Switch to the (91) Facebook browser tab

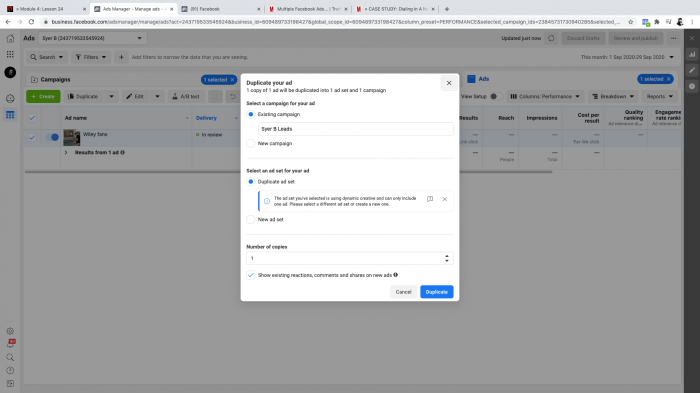tap(221, 9)
